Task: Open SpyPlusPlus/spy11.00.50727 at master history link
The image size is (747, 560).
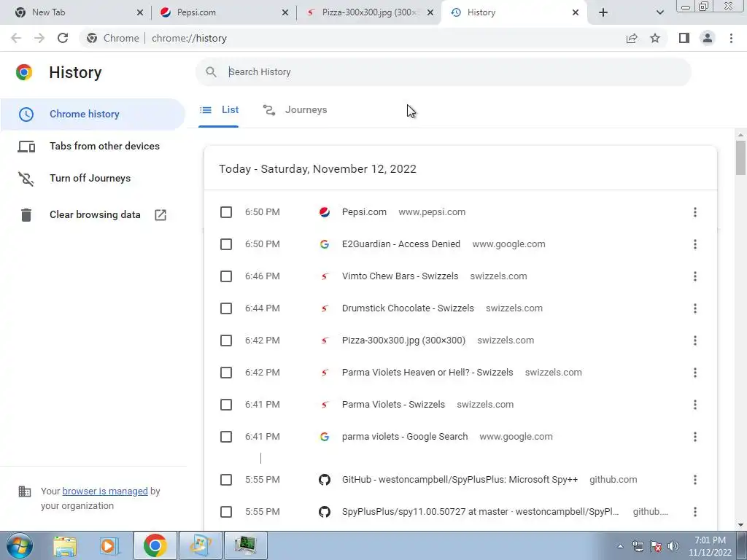Action: pyautogui.click(x=480, y=512)
